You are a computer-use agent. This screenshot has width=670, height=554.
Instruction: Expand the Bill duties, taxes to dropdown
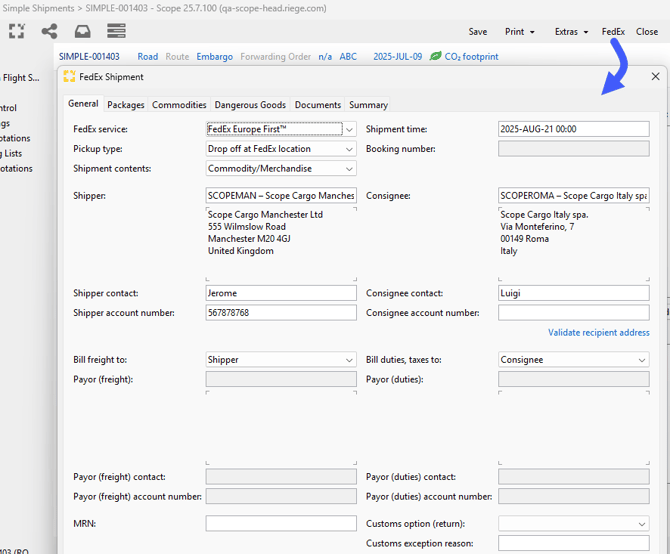coord(642,360)
